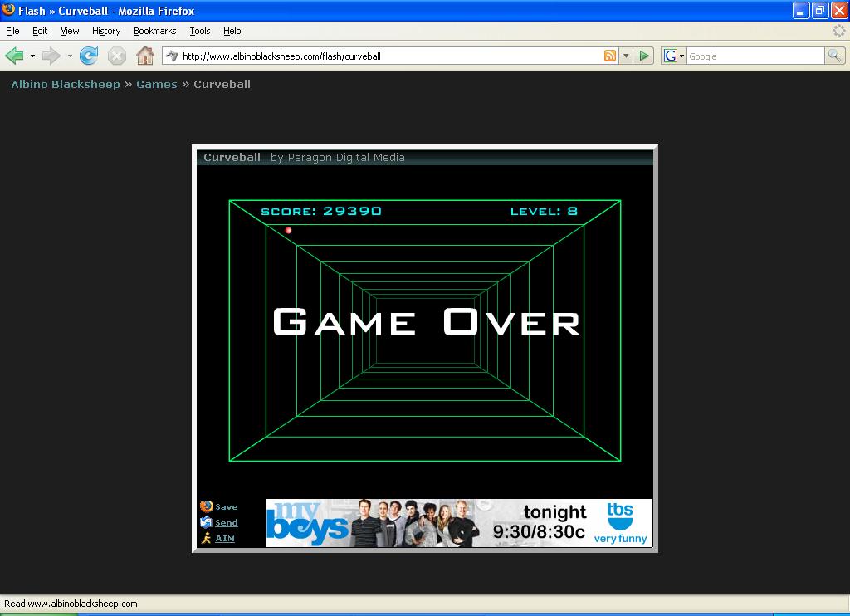Click the Stop loading icon
This screenshot has width=850, height=616.
pos(116,56)
